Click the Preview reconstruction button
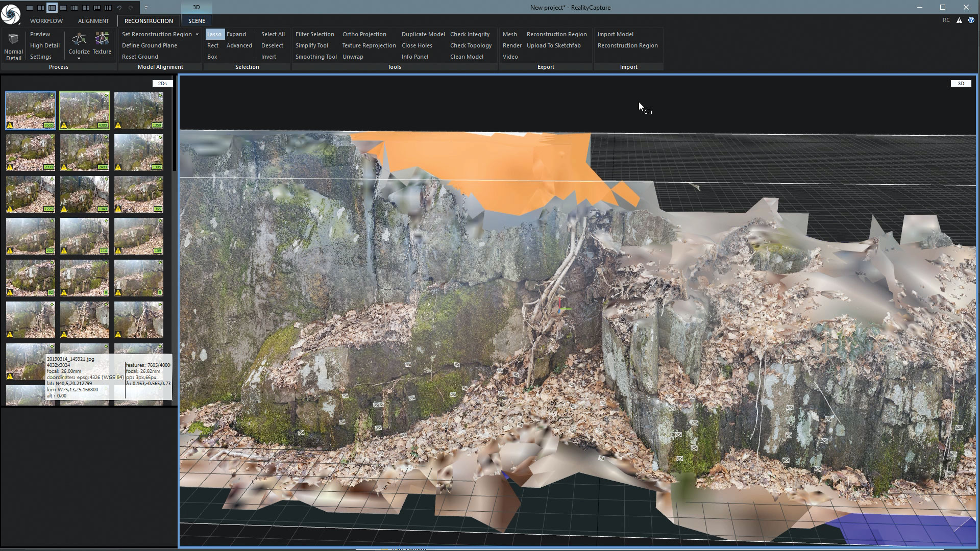 [x=40, y=34]
